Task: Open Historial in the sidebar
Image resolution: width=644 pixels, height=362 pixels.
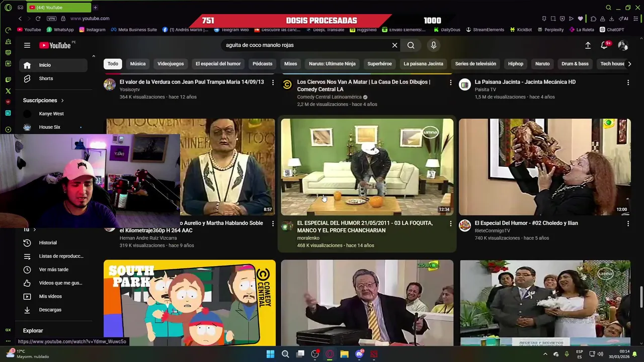Action: point(53,243)
